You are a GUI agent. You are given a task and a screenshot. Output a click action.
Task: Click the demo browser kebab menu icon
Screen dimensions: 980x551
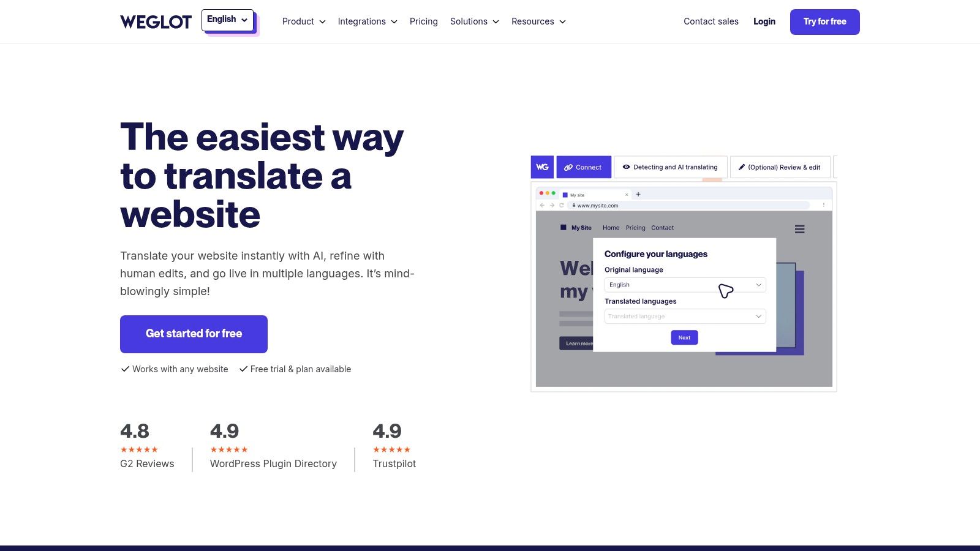tap(823, 206)
